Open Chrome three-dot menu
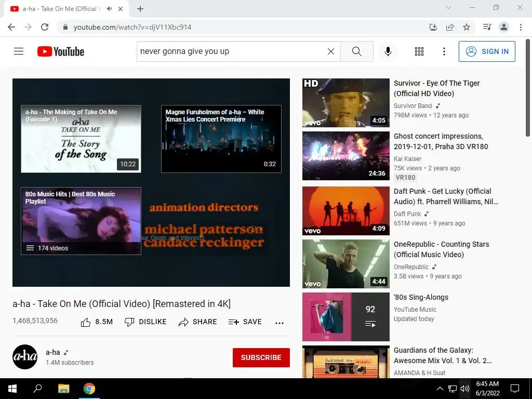 tap(521, 27)
